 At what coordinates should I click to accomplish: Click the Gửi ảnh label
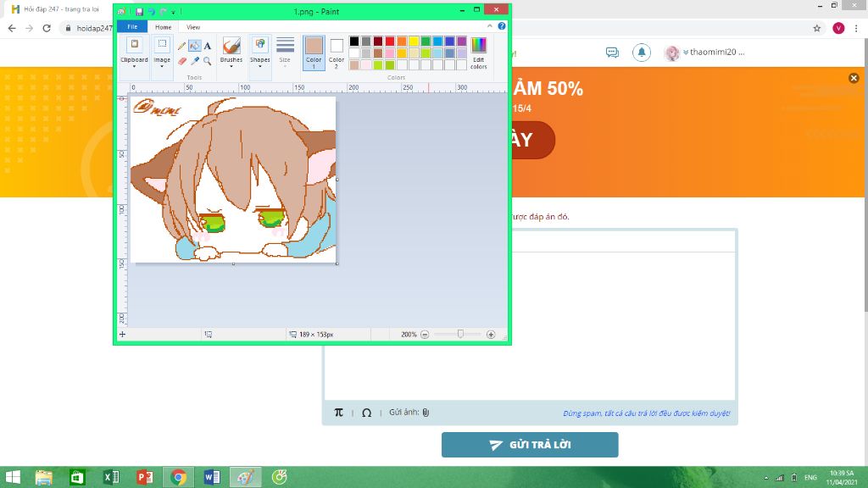tap(403, 413)
